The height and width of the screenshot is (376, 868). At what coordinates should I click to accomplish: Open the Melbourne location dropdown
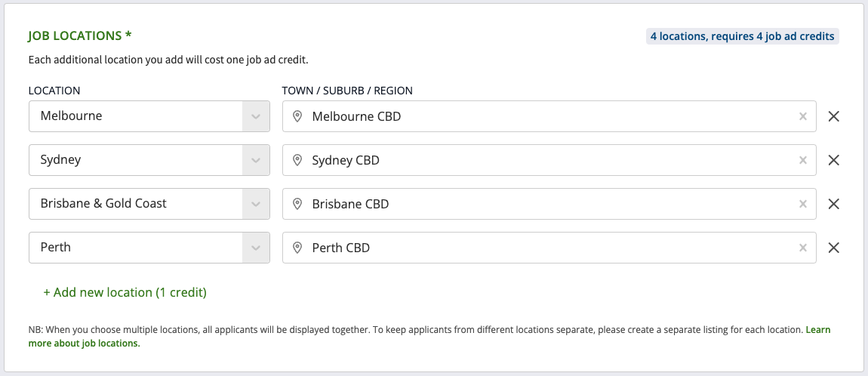point(256,116)
